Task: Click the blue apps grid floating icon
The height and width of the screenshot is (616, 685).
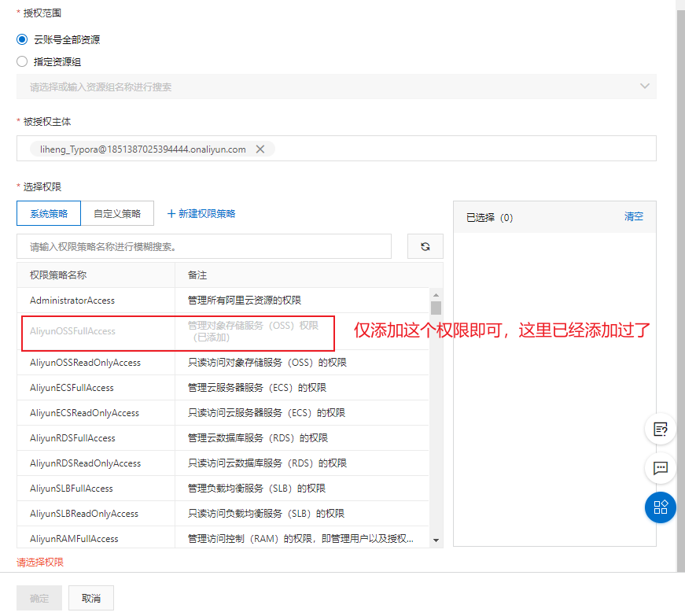Action: click(x=660, y=507)
